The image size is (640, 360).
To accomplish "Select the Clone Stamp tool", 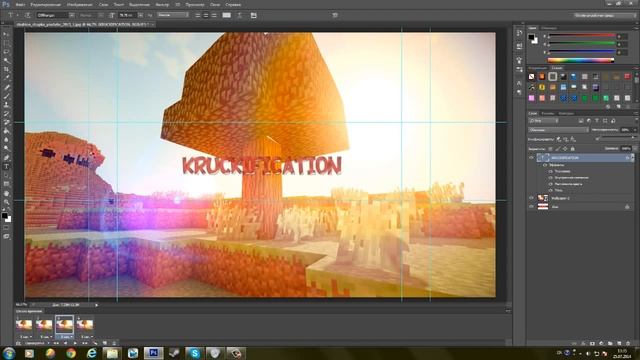I will [6, 105].
